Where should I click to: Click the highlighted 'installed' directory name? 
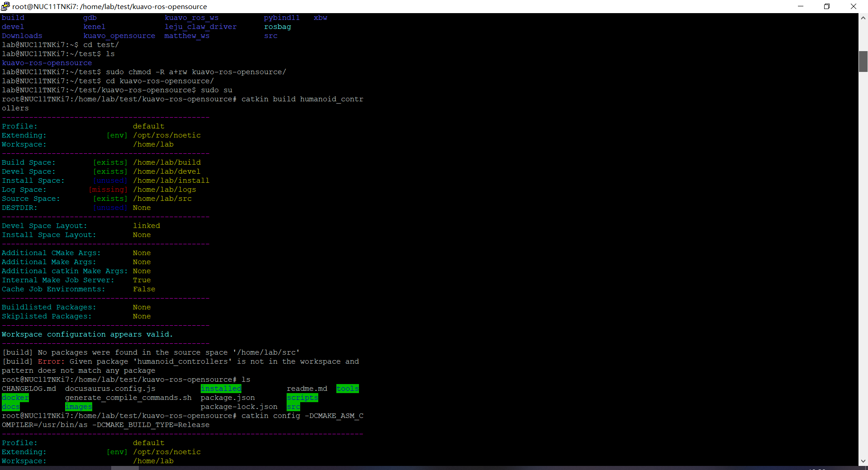pyautogui.click(x=221, y=389)
